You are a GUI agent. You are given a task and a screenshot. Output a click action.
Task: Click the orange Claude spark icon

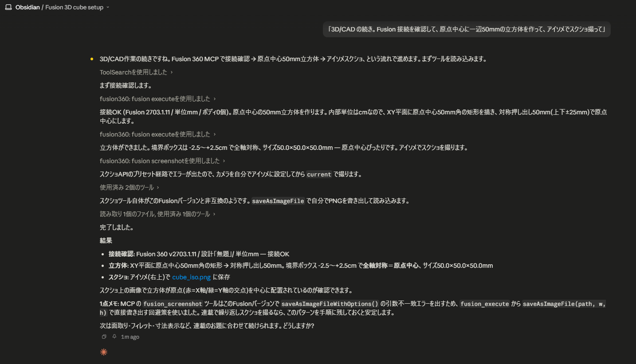pos(104,352)
